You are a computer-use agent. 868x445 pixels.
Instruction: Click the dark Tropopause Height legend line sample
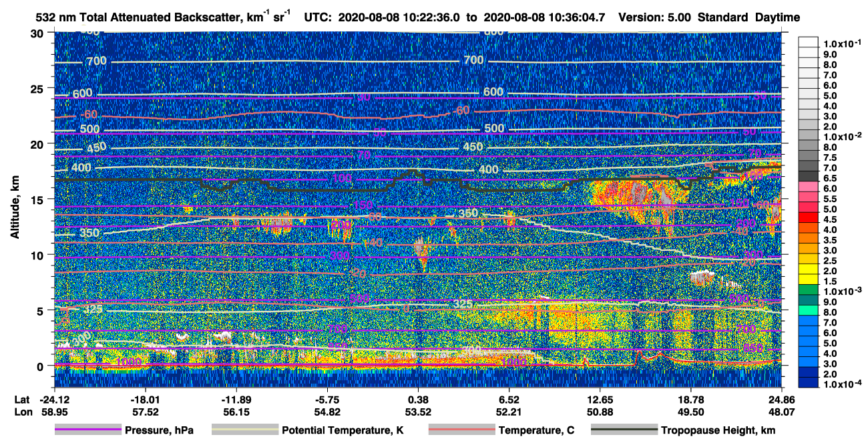624,430
